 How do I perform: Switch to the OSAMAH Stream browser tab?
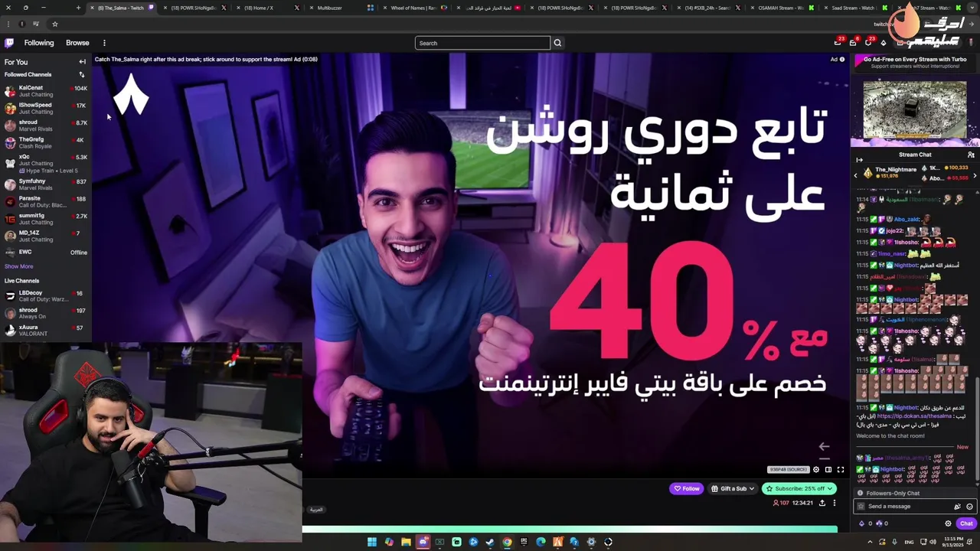pos(781,8)
